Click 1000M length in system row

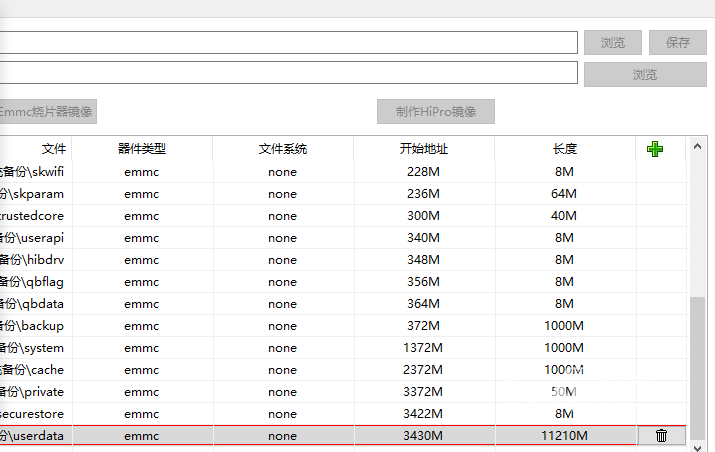tap(565, 348)
